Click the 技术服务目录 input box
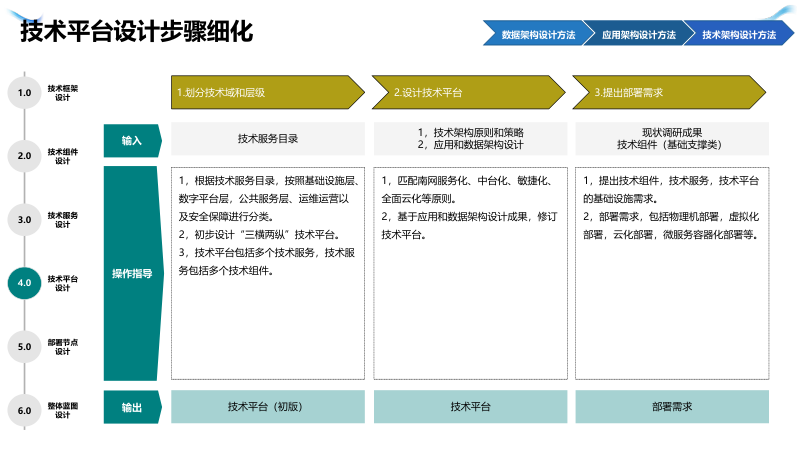This screenshot has width=800, height=450. point(268,139)
